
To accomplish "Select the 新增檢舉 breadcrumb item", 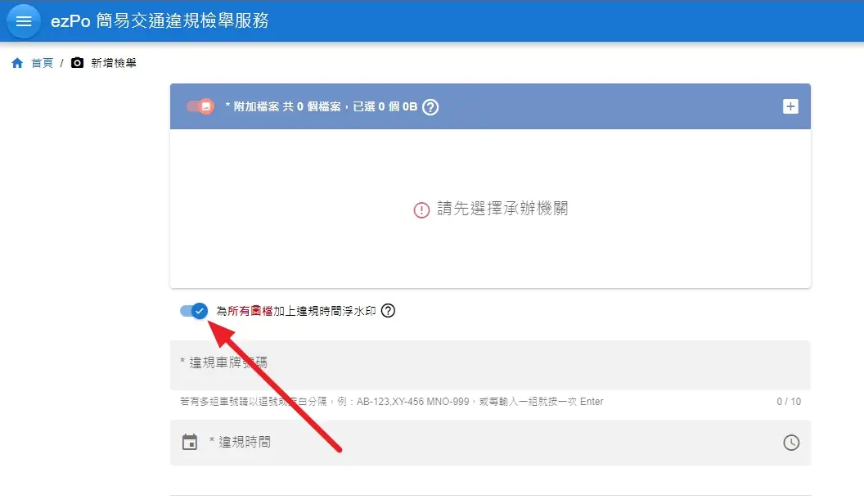I will pos(114,63).
